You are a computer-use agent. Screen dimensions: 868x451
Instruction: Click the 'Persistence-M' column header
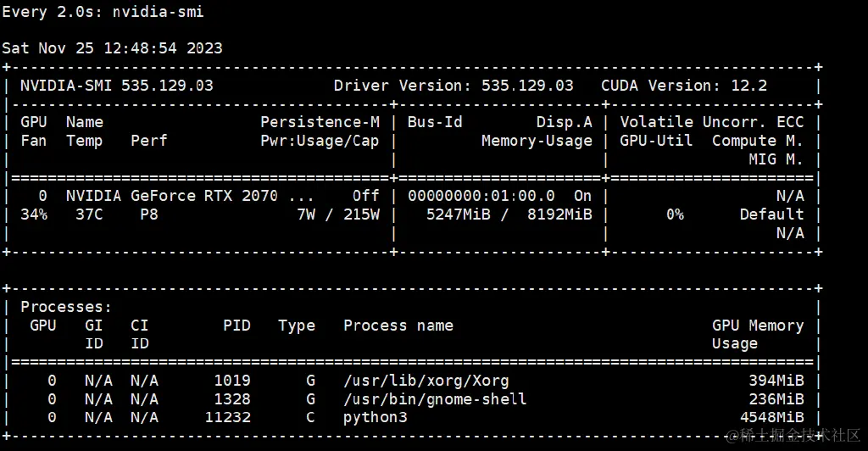320,122
